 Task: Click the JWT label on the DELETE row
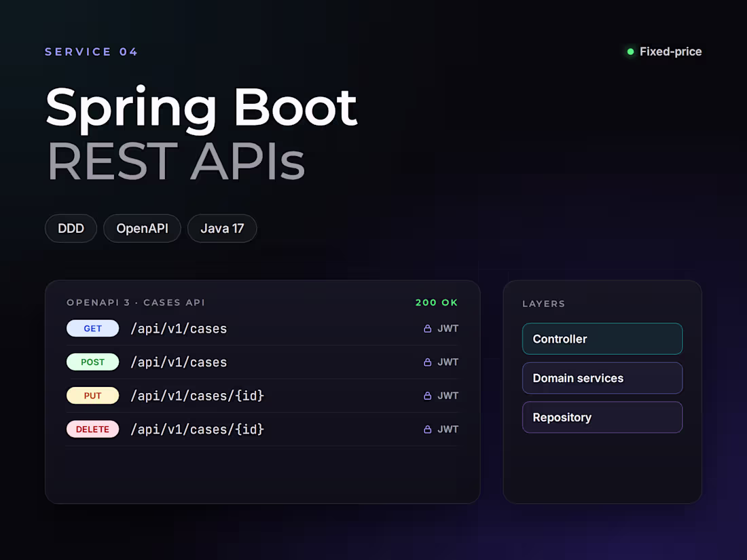448,430
